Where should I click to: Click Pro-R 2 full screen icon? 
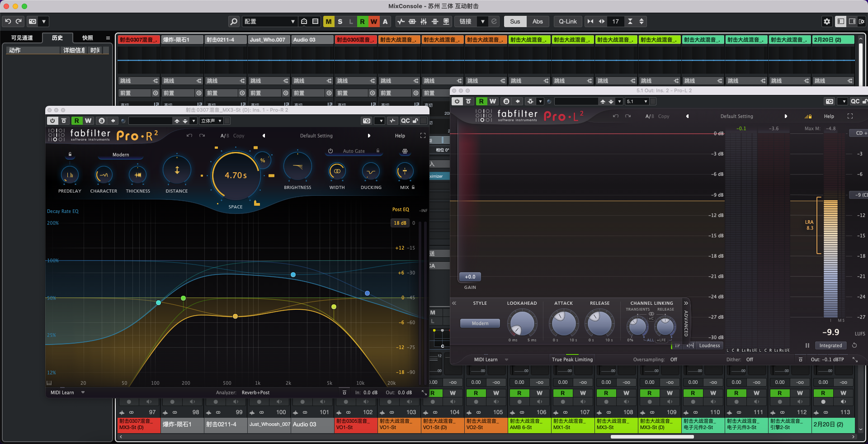pyautogui.click(x=423, y=136)
